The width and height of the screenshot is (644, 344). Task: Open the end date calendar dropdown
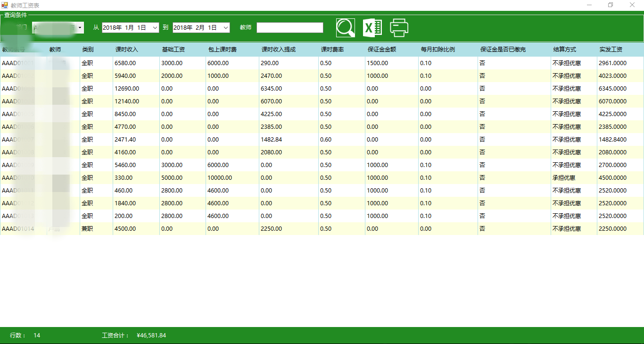(x=226, y=28)
